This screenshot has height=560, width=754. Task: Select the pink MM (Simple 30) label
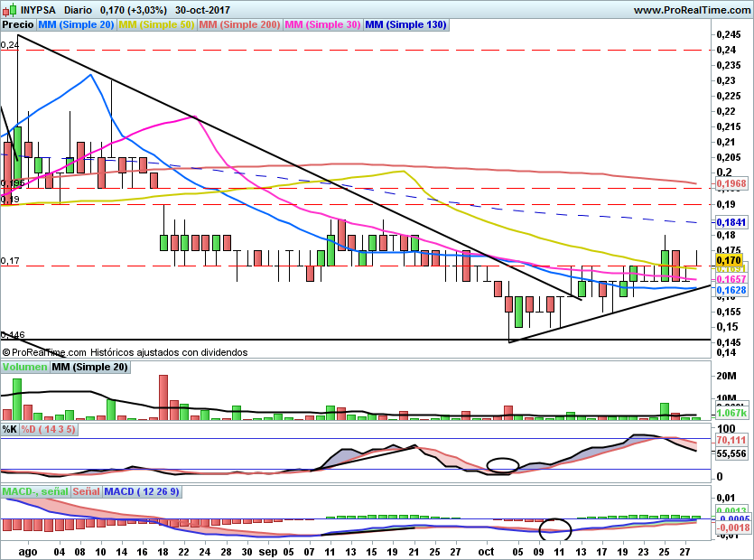(322, 25)
